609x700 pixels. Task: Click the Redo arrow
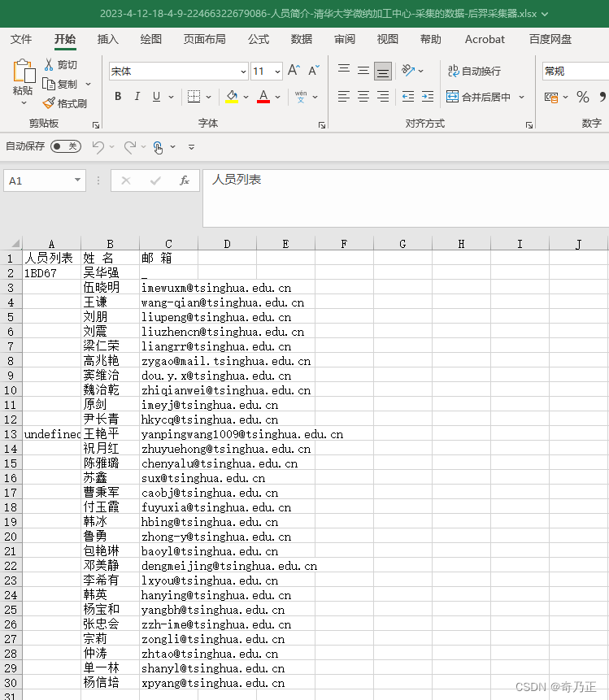(130, 147)
